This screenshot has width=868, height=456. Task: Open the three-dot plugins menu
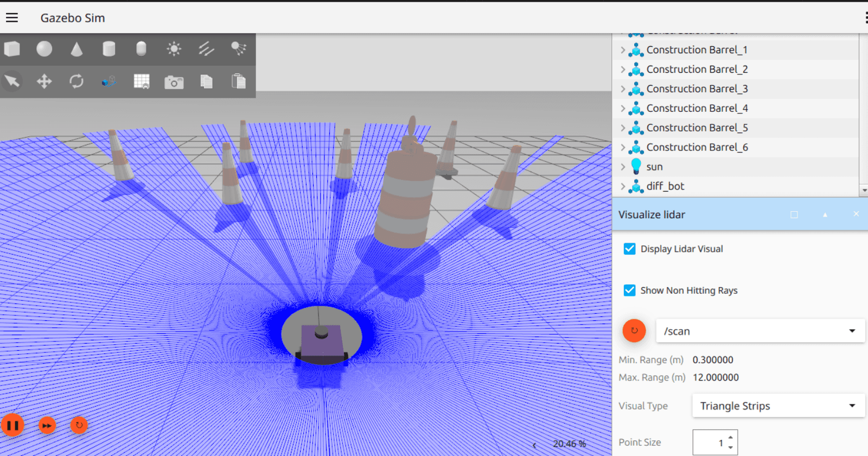click(x=866, y=18)
